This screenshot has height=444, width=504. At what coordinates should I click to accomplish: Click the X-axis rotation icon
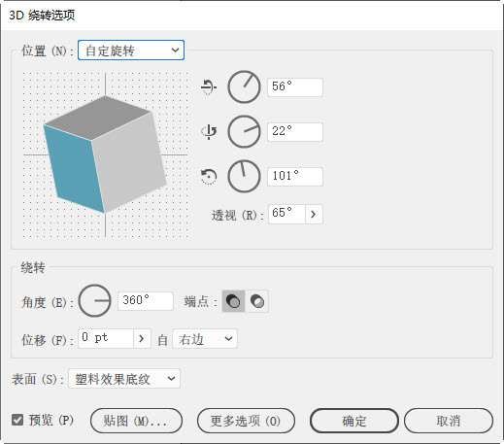click(209, 86)
